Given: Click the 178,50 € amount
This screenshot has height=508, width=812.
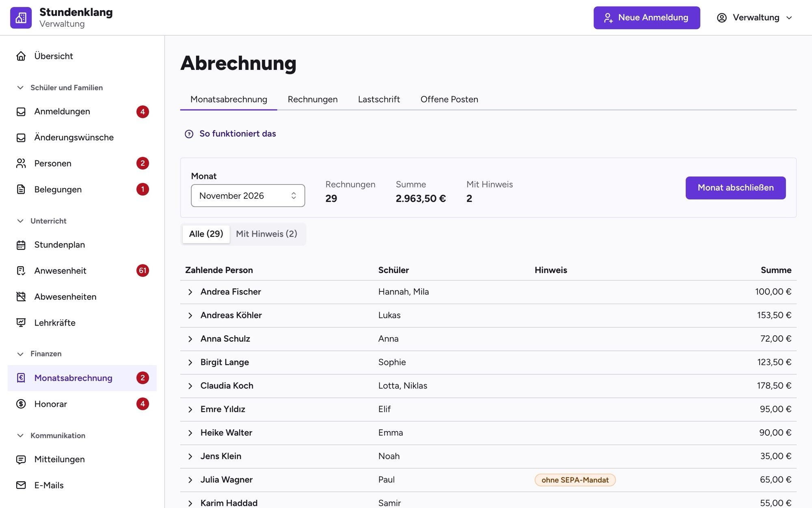Looking at the screenshot, I should (774, 386).
